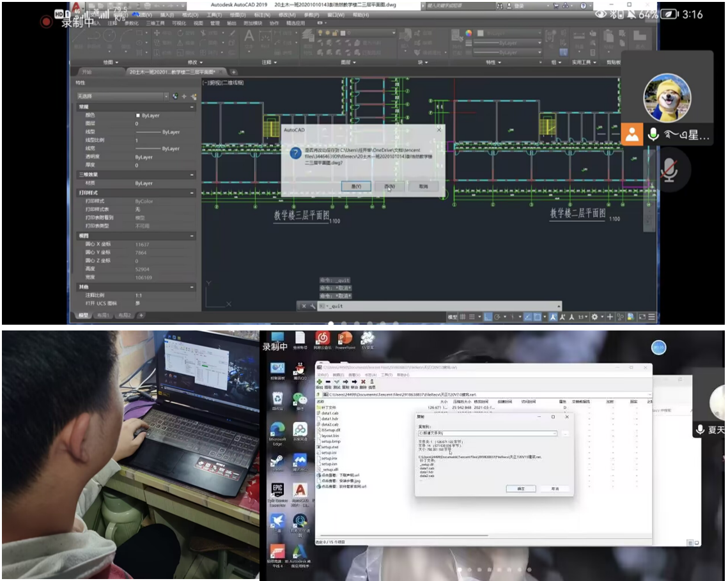Expand the 无选择 selection dropdown in Properties
This screenshot has height=581, width=728.
166,97
